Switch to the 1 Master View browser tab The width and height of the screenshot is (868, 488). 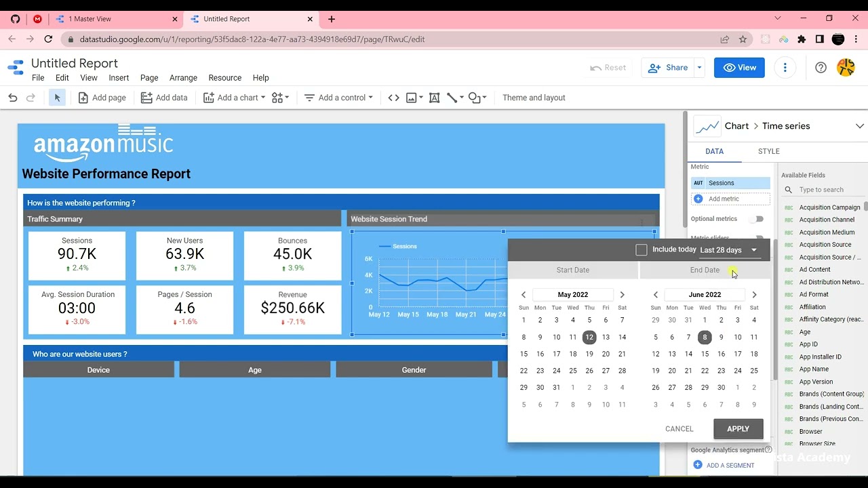[116, 19]
